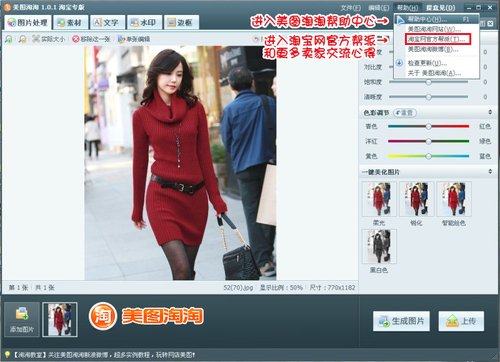Click the 显示比例：50% status text
Image resolution: width=500 pixels, height=362 pixels.
281,287
